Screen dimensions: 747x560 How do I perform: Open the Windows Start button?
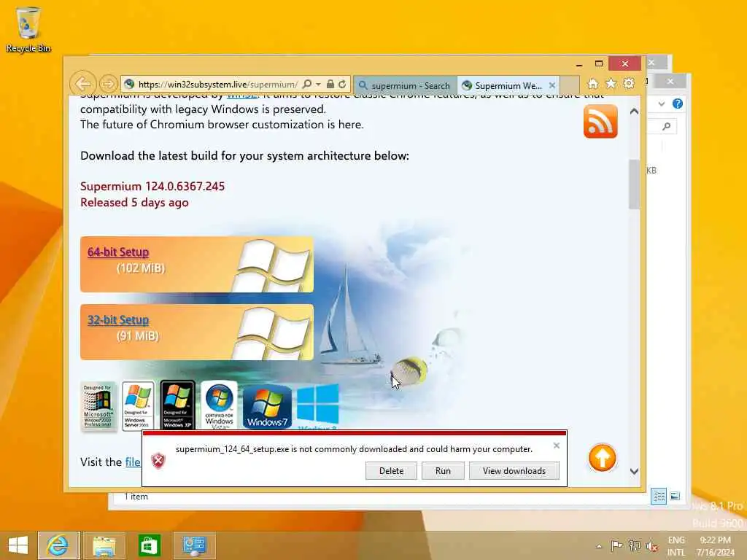(18, 545)
